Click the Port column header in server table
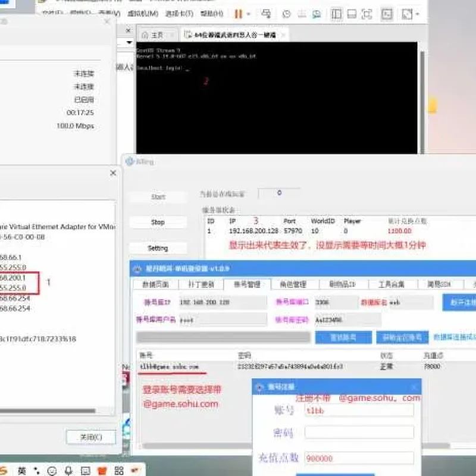The width and height of the screenshot is (476, 476). (x=289, y=221)
